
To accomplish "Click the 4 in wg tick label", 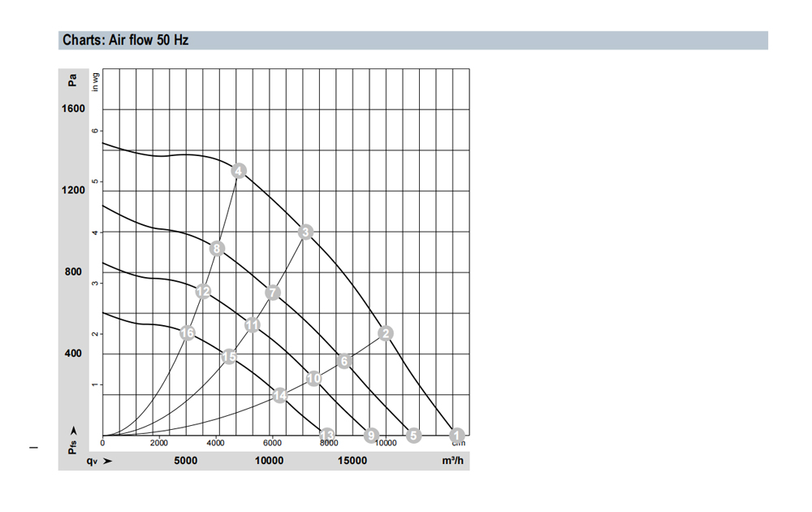I will pyautogui.click(x=95, y=232).
